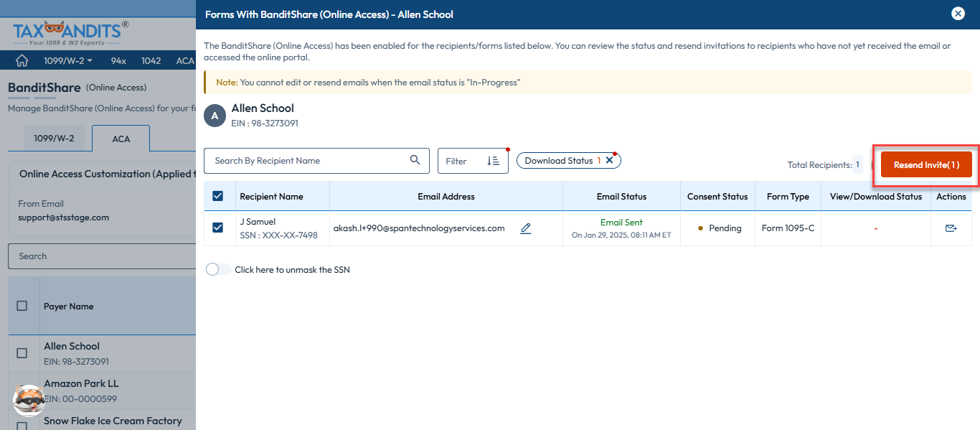Check Allen School payer checkbox
980x430 pixels.
(x=22, y=353)
